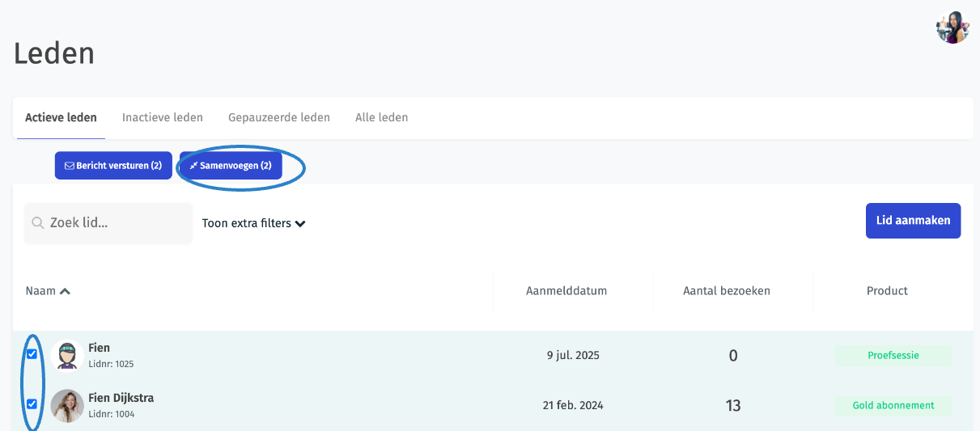Click Bericht versturen (2) button
The width and height of the screenshot is (980, 431).
tap(113, 166)
